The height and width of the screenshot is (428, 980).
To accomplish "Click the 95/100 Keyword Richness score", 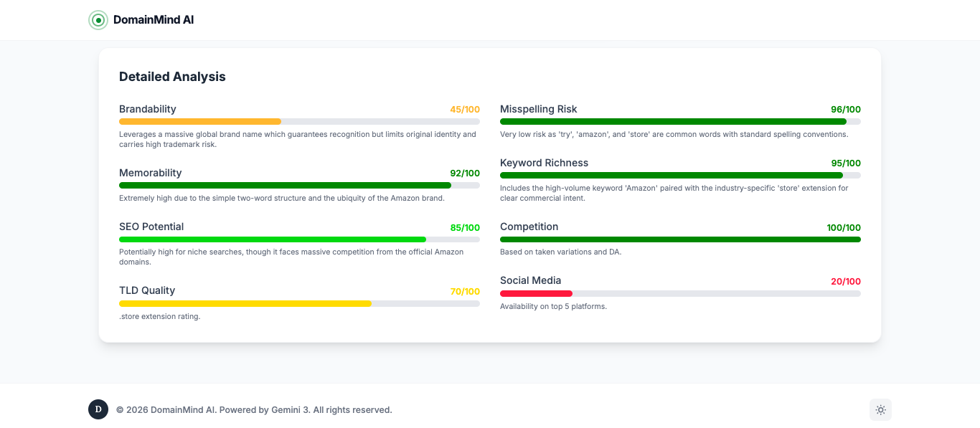I will point(846,163).
